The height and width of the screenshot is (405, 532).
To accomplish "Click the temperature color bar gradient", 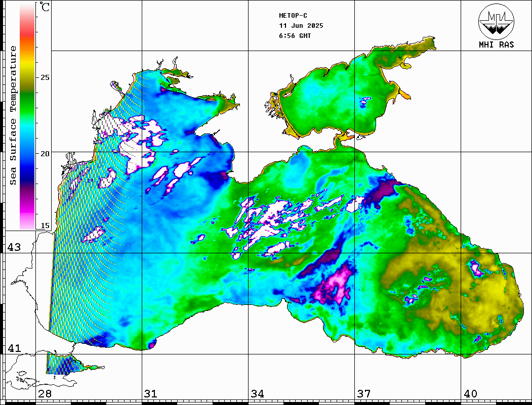I will pyautogui.click(x=27, y=116).
